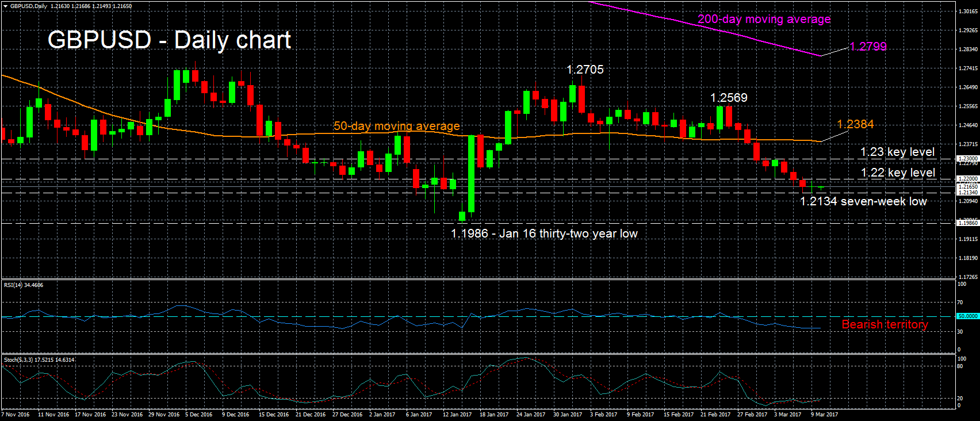Click the 1.28340 price axis value
The width and height of the screenshot is (980, 421).
click(968, 49)
